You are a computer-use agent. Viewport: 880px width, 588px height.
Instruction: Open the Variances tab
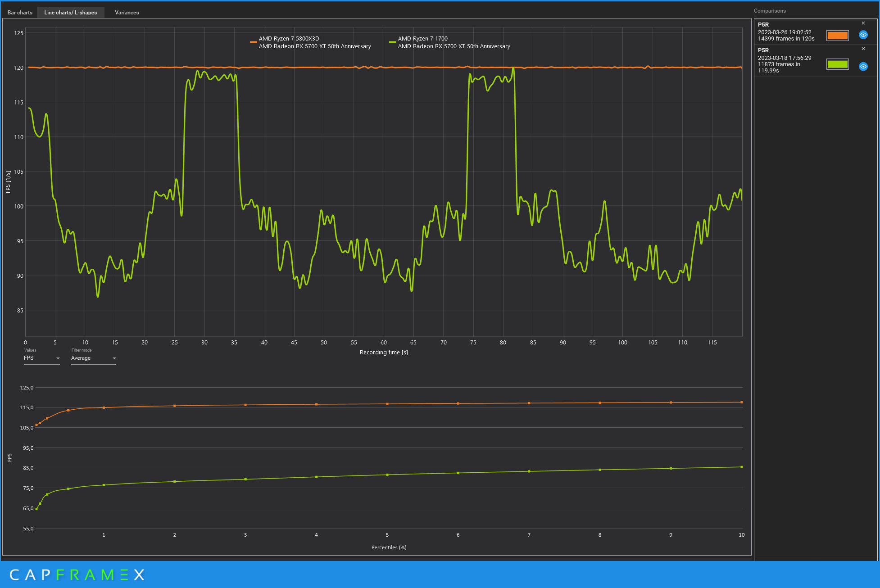tap(127, 13)
